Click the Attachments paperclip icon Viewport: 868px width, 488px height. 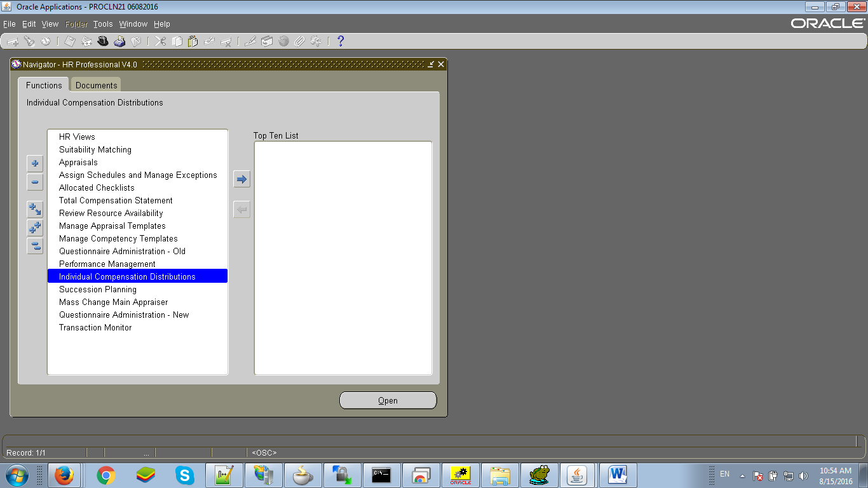300,41
